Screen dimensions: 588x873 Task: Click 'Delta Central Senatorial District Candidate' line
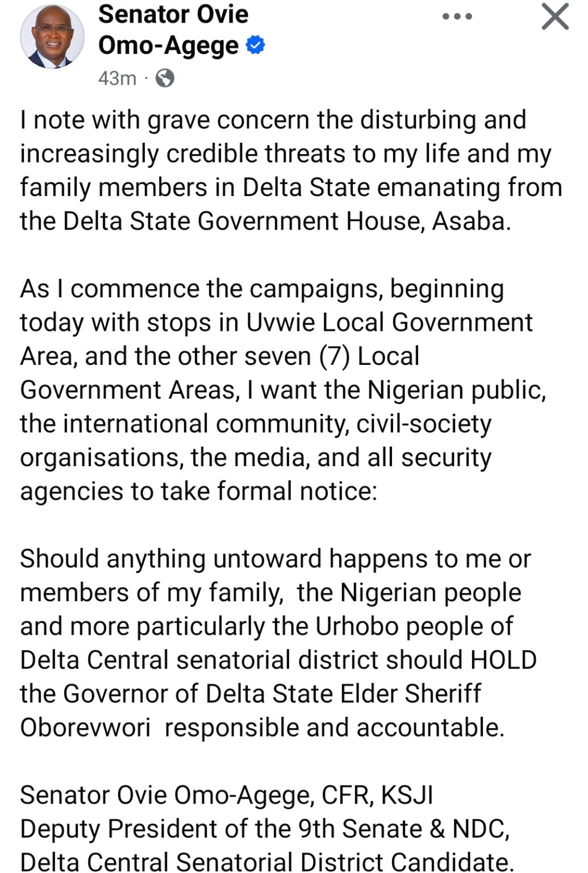click(x=266, y=862)
